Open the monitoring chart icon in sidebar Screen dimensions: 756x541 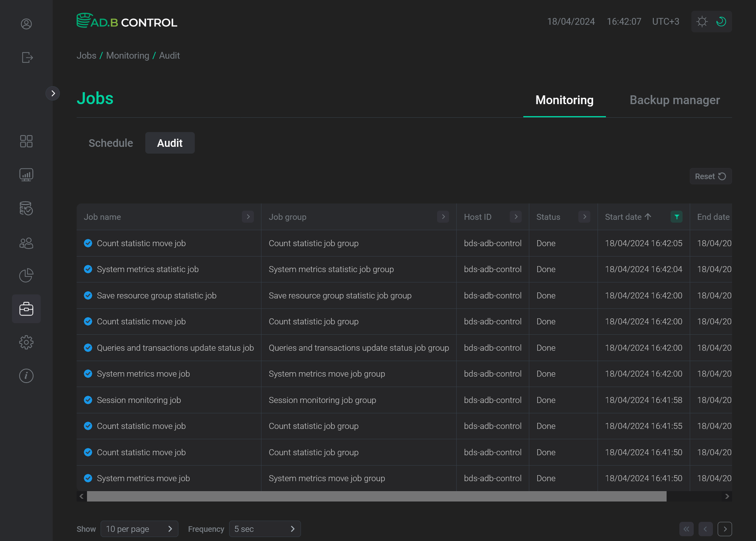(26, 174)
